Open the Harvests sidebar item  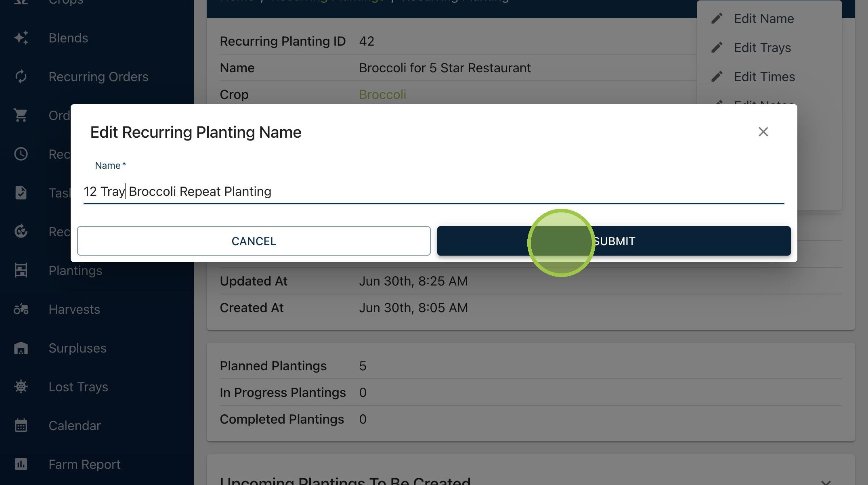click(x=74, y=309)
